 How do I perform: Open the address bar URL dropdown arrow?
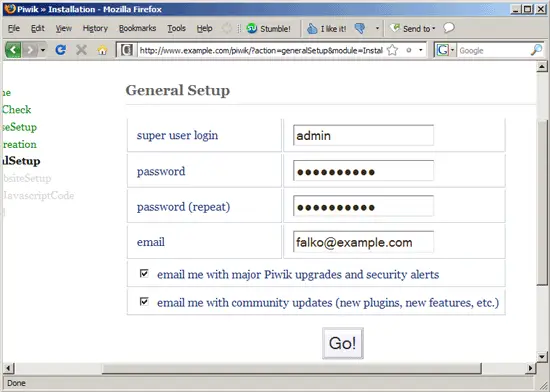pos(421,50)
